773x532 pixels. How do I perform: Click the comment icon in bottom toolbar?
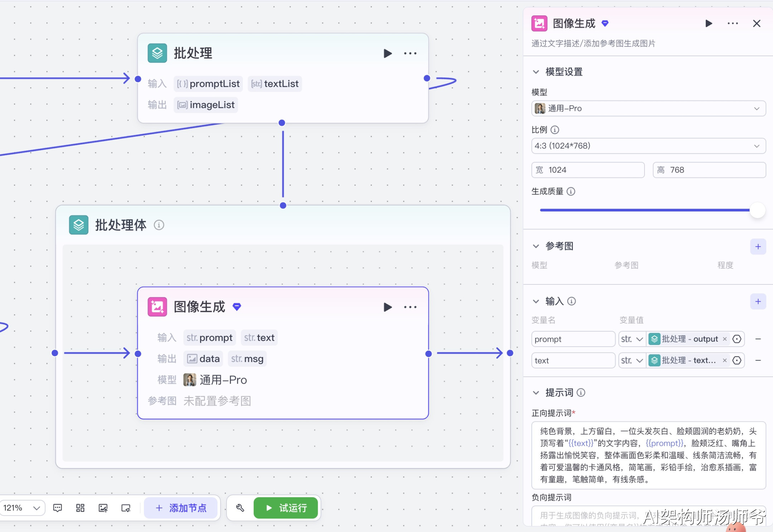(57, 508)
